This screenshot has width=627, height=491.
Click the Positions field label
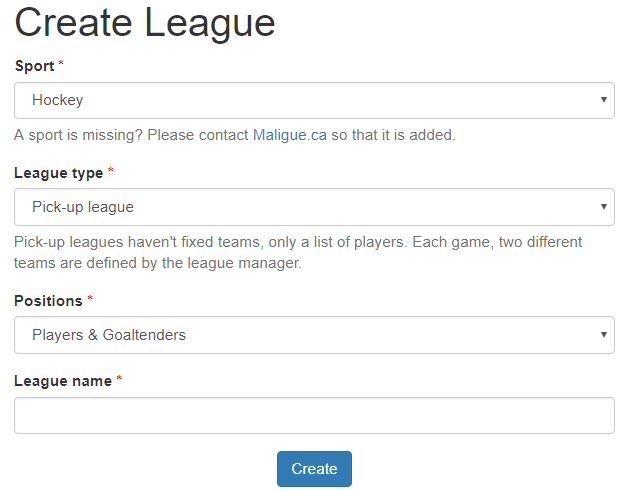[x=48, y=301]
